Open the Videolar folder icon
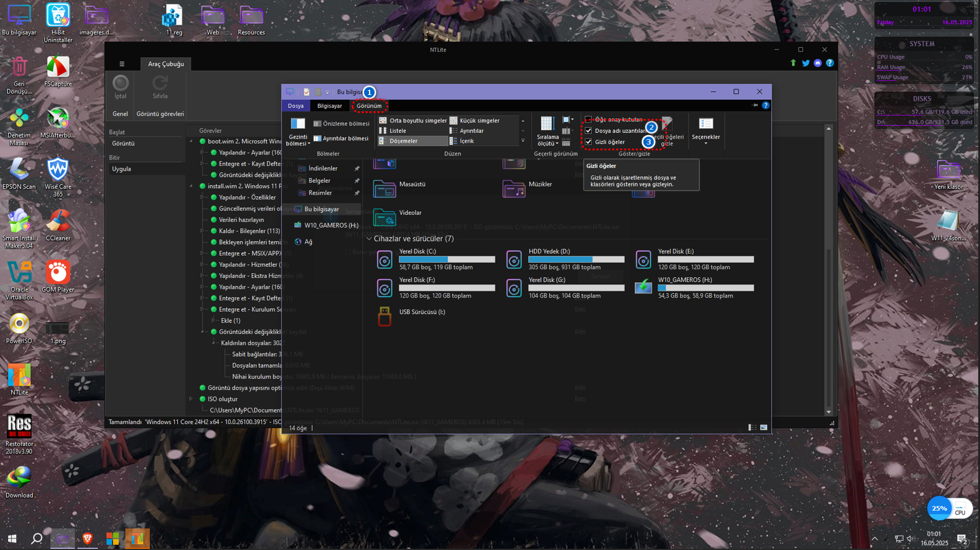980x550 pixels. [x=384, y=217]
